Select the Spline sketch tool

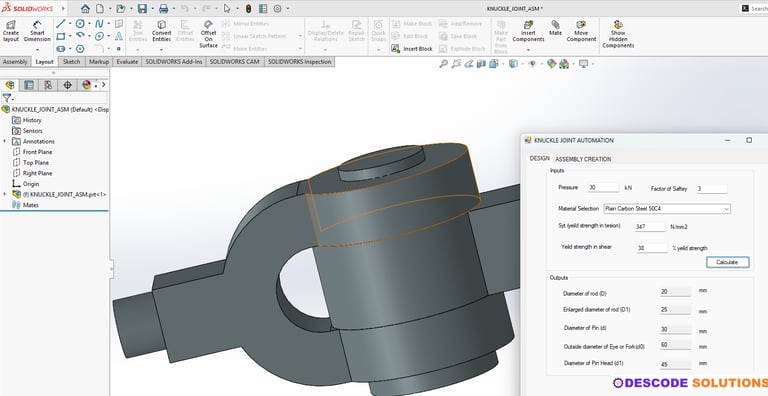[99, 24]
